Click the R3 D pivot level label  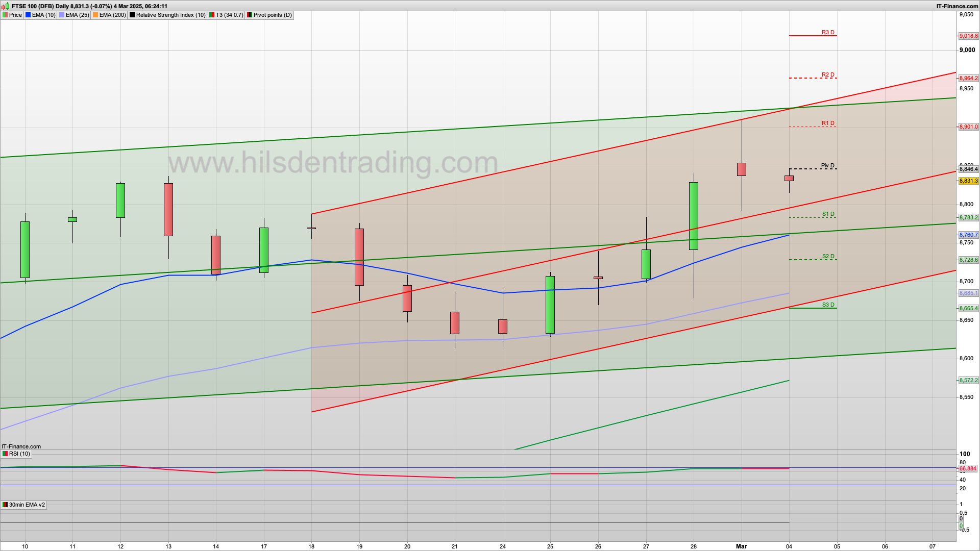click(x=828, y=32)
